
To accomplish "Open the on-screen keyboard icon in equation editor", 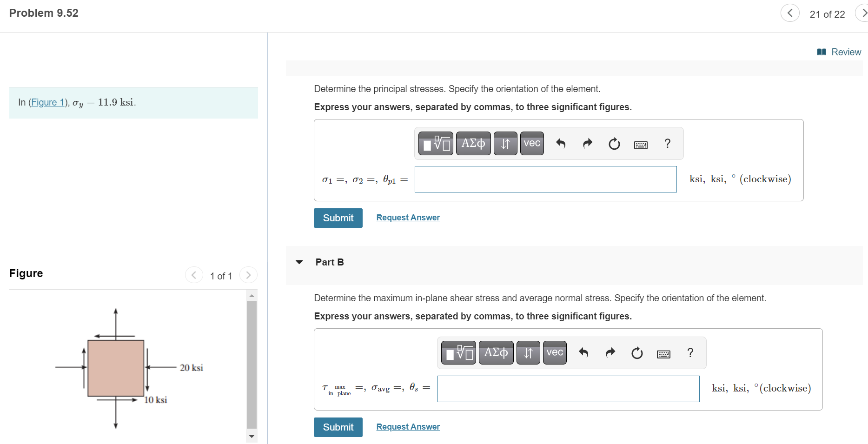I will [x=641, y=144].
